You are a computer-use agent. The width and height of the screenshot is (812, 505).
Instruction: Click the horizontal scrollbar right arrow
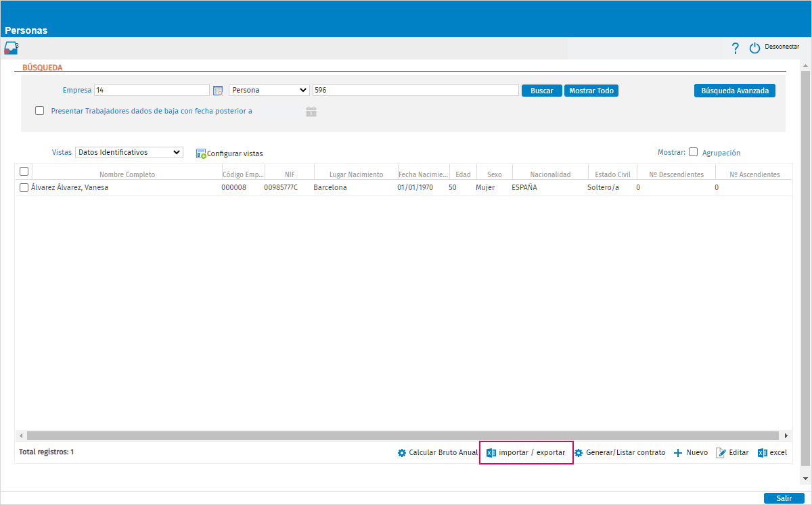[786, 436]
